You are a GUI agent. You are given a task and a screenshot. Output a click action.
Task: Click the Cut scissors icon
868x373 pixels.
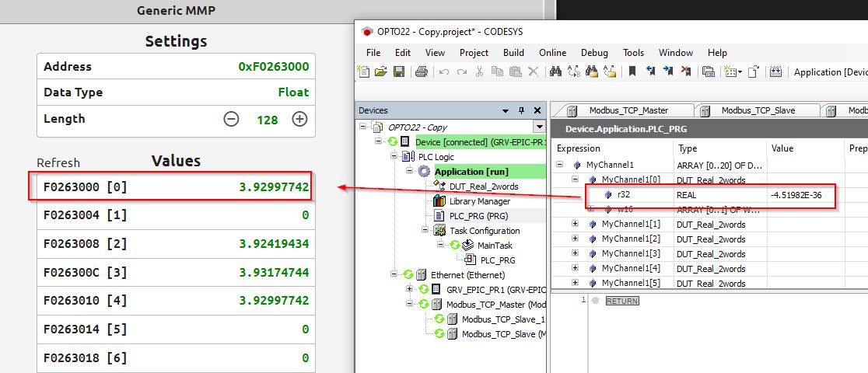[479, 71]
